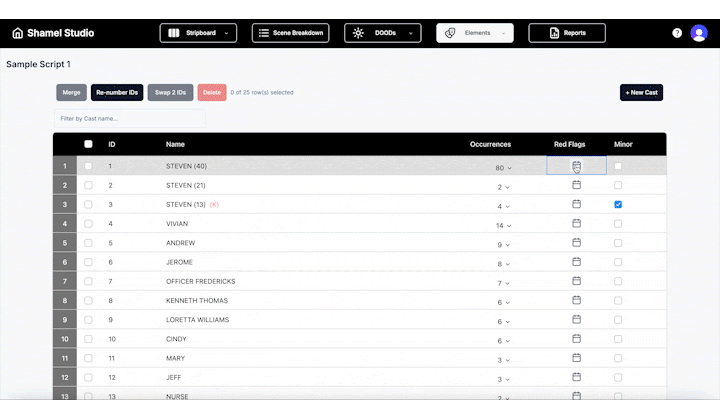Viewport: 720px width, 420px height.
Task: Click the red Delete button
Action: point(212,92)
